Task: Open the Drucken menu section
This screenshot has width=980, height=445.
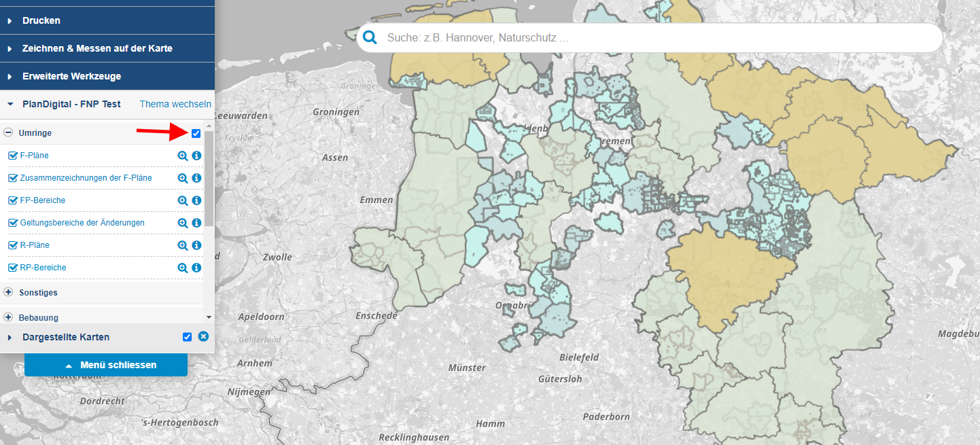Action: 41,20
